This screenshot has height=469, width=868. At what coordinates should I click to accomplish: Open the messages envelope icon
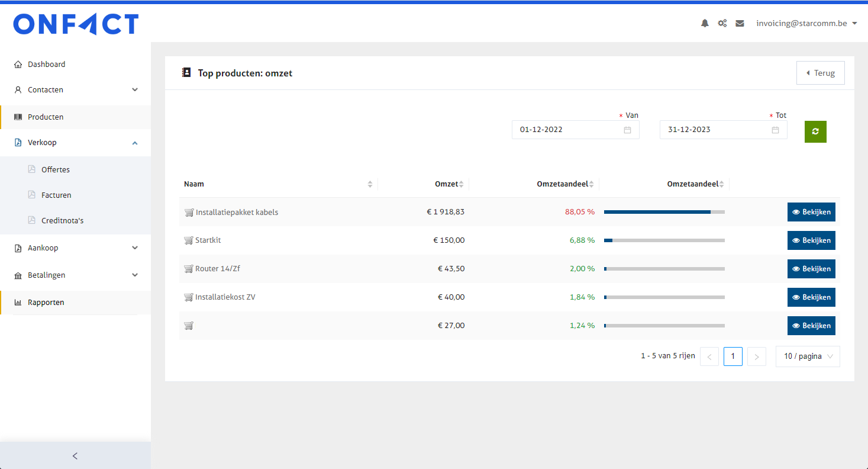[740, 24]
